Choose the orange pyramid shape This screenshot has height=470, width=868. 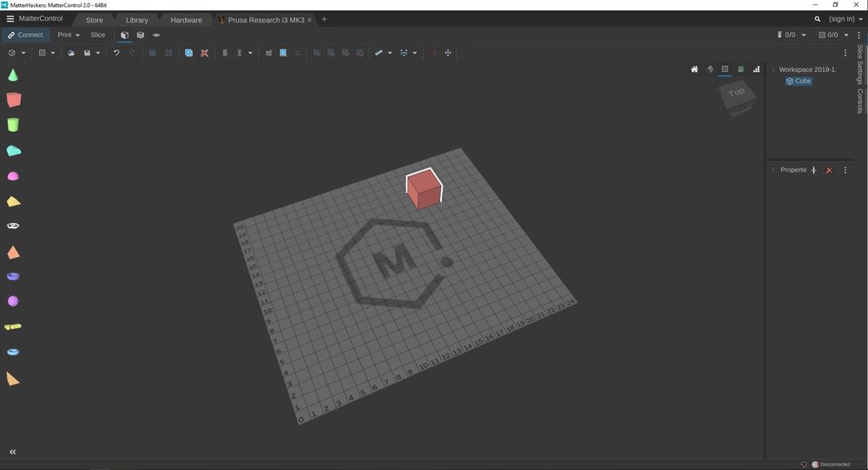pos(13,253)
